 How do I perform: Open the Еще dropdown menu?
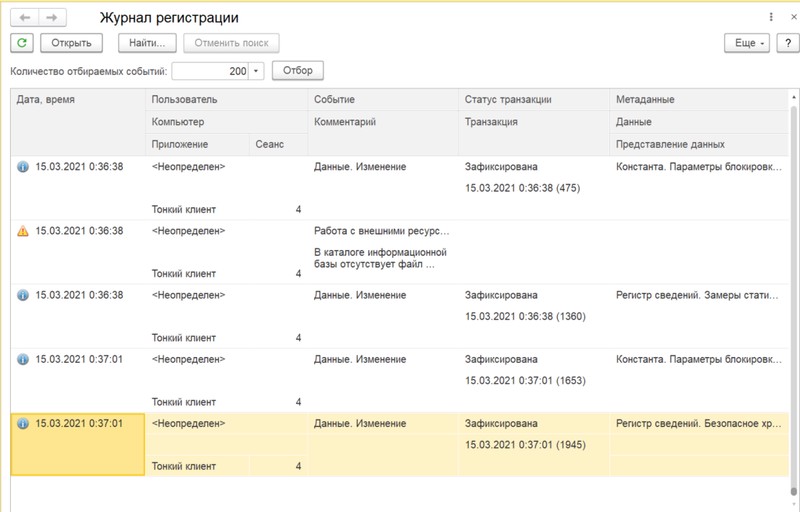(747, 43)
